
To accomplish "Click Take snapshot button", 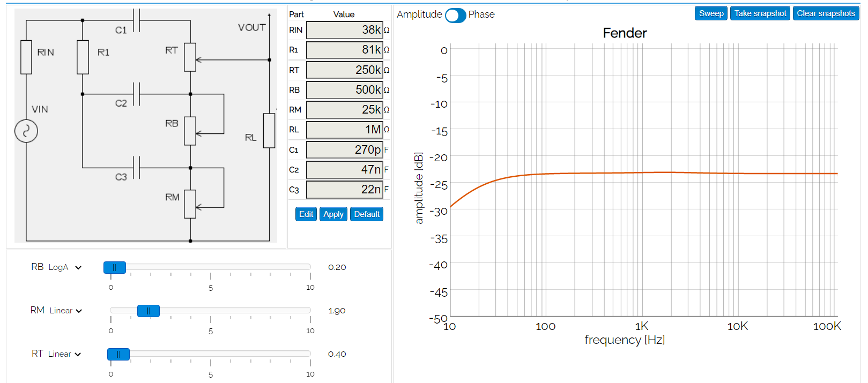I will [760, 13].
